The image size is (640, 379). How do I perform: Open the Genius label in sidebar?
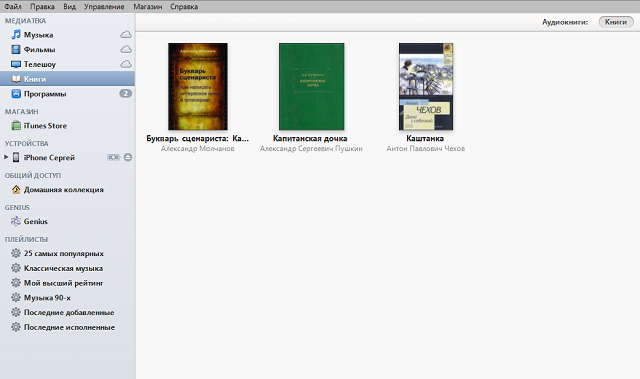[36, 222]
